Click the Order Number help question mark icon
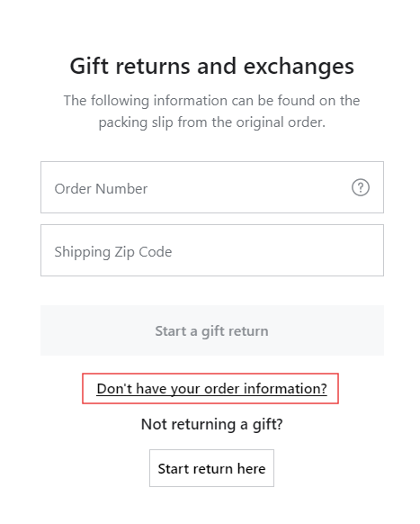The height and width of the screenshot is (524, 420). 361,187
